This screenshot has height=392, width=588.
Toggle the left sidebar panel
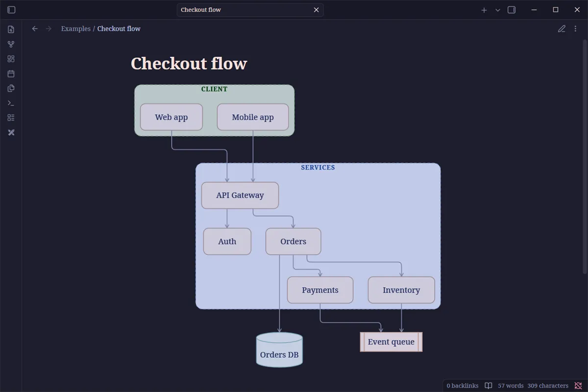(11, 10)
